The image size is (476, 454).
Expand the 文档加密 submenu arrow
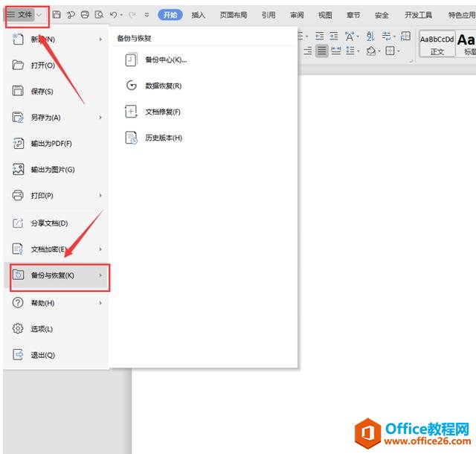[100, 249]
